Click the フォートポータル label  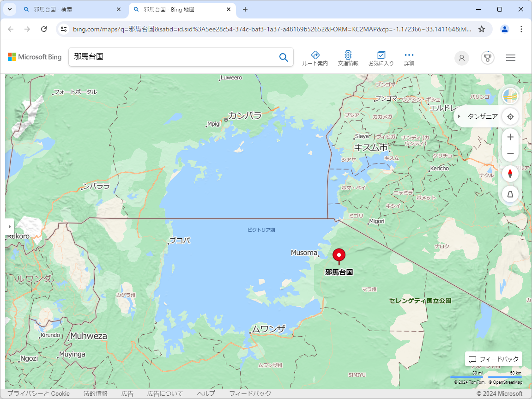tap(75, 91)
